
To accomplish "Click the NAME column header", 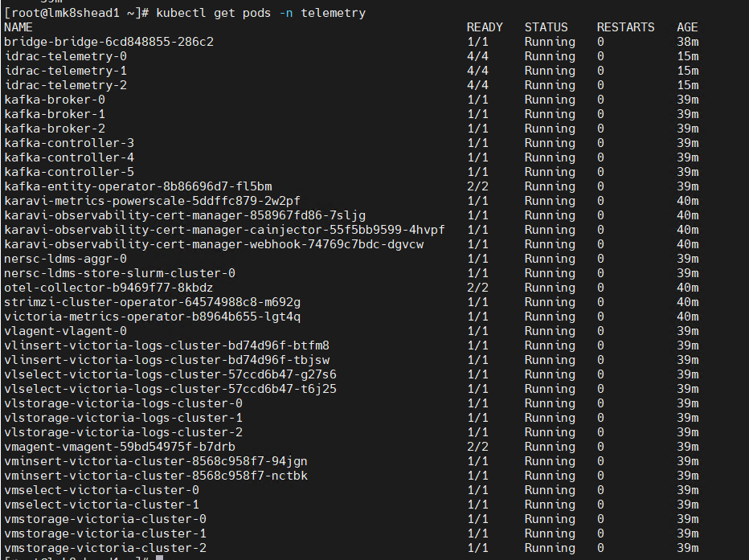I will coord(18,27).
